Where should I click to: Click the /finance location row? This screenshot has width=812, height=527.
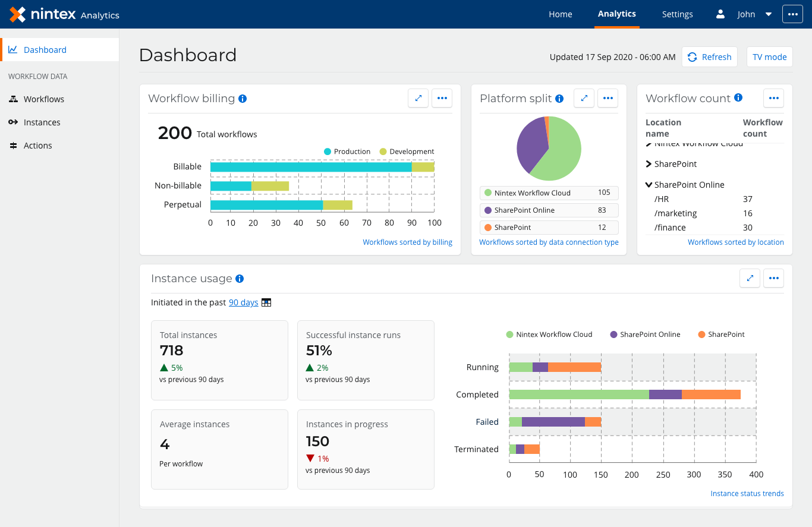coord(715,228)
